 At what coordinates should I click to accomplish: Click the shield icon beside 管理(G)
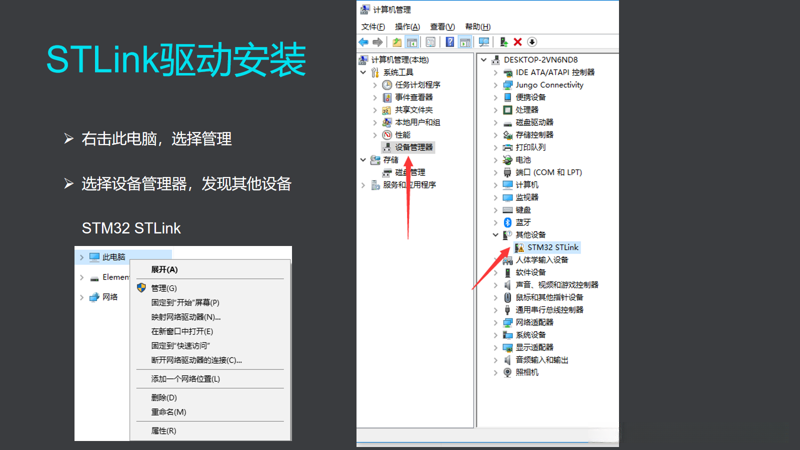point(141,288)
